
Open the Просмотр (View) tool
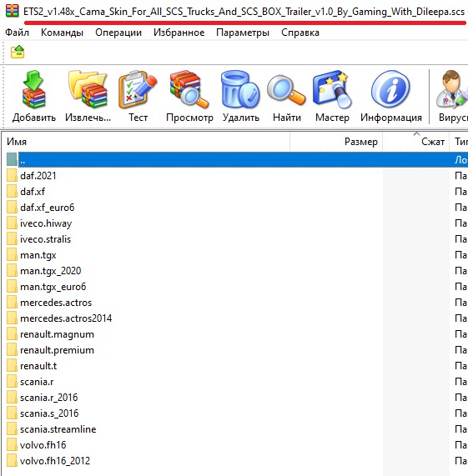click(x=189, y=89)
